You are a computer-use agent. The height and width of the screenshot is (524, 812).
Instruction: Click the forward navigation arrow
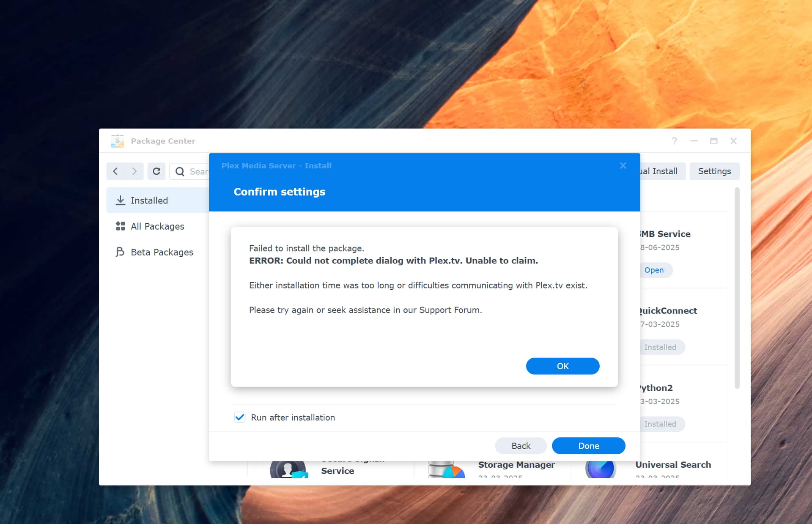[134, 171]
